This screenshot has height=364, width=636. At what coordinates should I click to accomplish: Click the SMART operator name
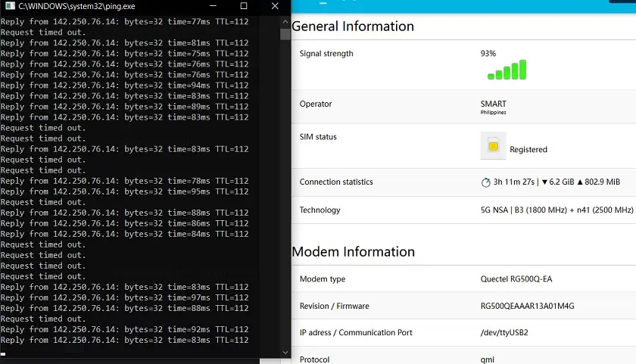(x=493, y=104)
